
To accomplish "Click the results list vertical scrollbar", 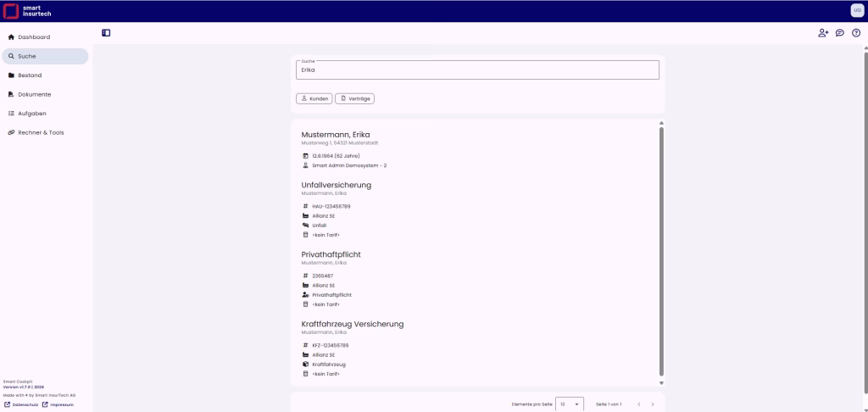I will coord(661,250).
